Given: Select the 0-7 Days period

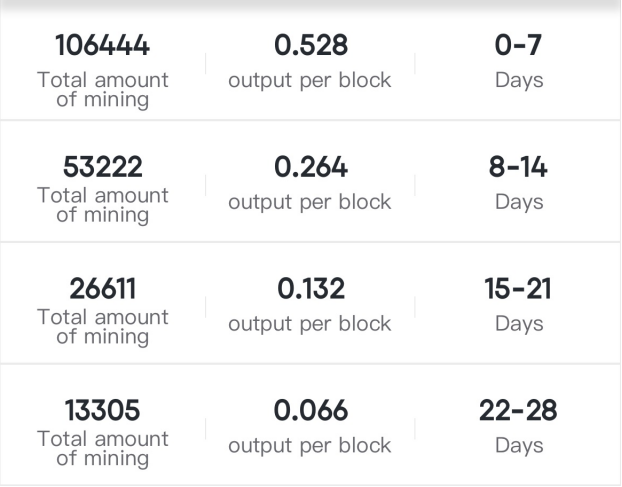Looking at the screenshot, I should point(518,45).
